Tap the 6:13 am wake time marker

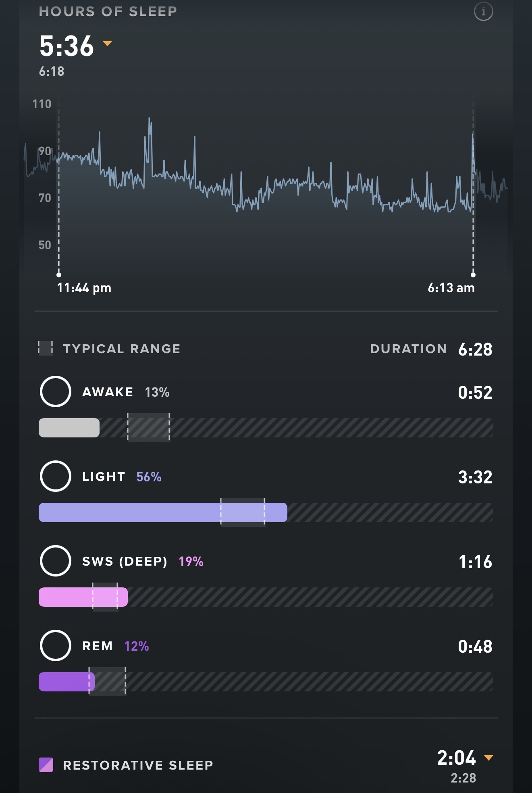tap(473, 275)
